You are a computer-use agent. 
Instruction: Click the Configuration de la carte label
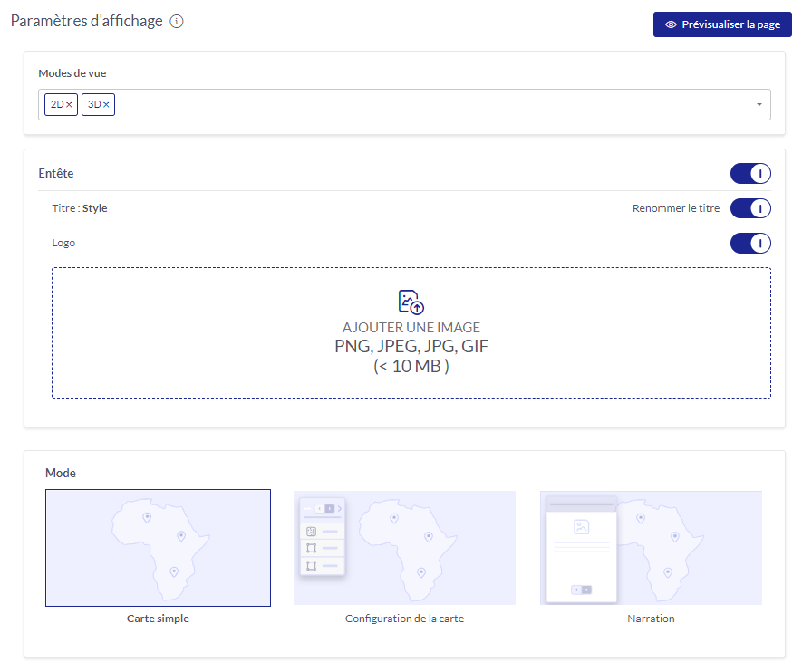[x=404, y=619]
